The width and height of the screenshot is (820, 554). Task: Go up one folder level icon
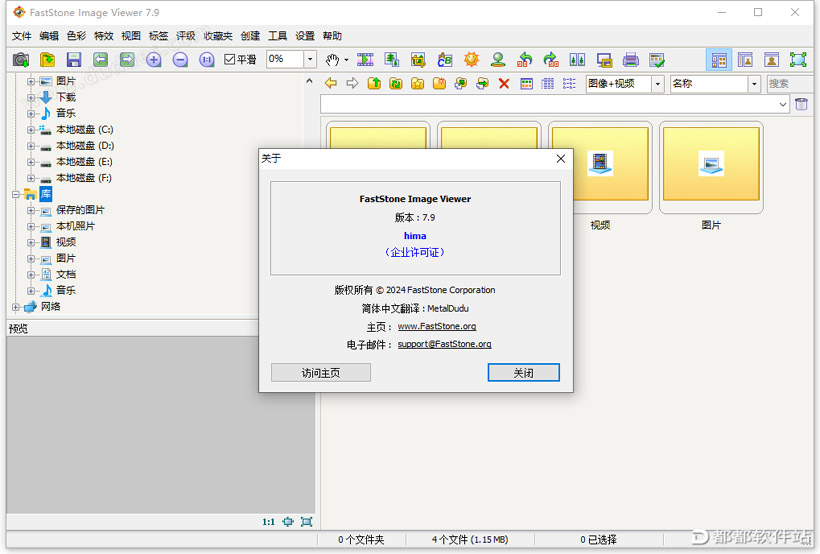pos(374,83)
